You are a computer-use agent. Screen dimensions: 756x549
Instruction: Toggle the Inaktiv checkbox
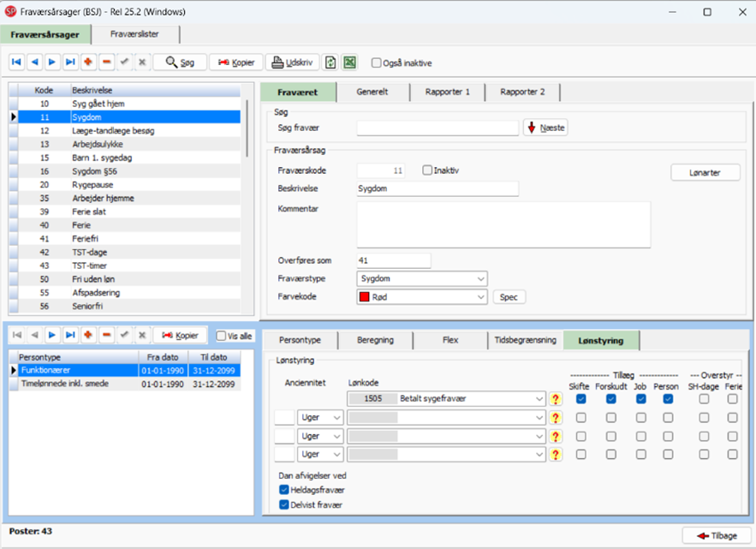[x=428, y=170]
